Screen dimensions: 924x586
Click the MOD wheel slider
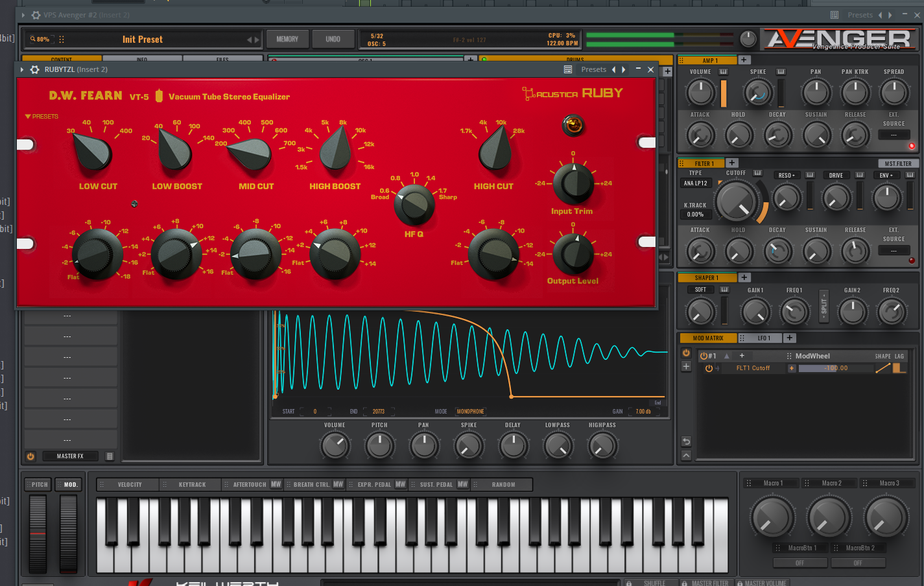click(69, 533)
